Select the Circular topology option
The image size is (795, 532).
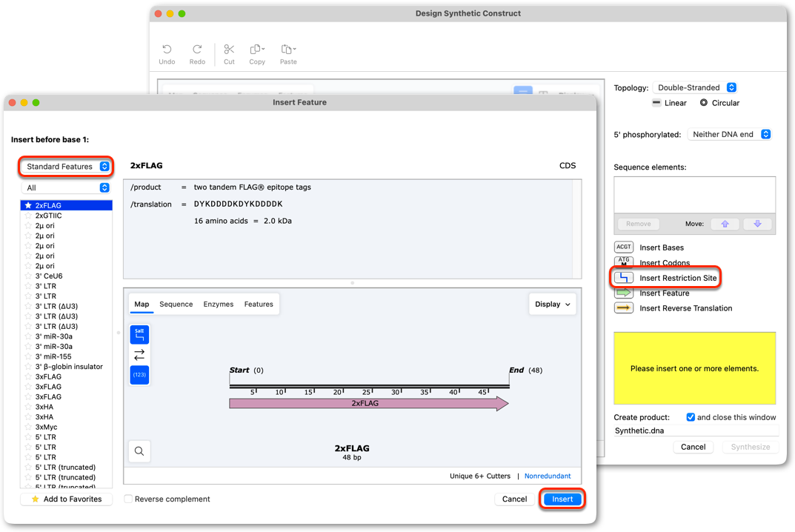coord(720,103)
